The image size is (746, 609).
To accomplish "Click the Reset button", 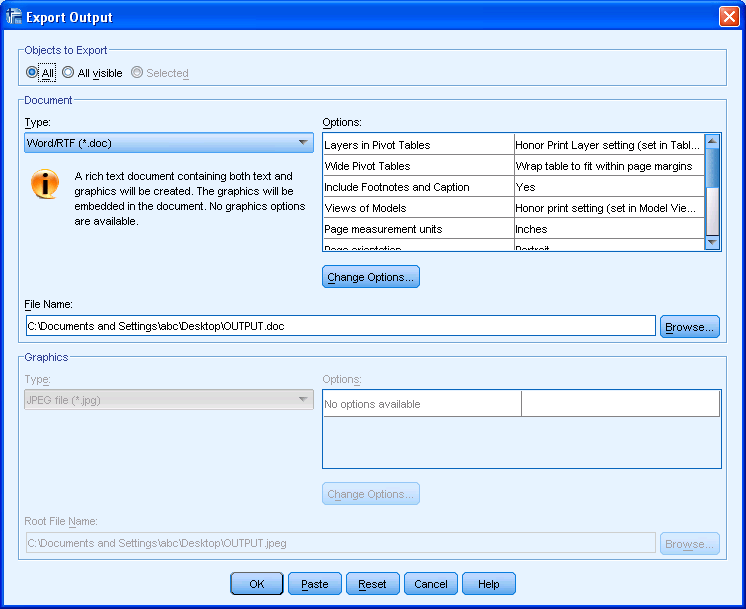I will click(x=372, y=584).
